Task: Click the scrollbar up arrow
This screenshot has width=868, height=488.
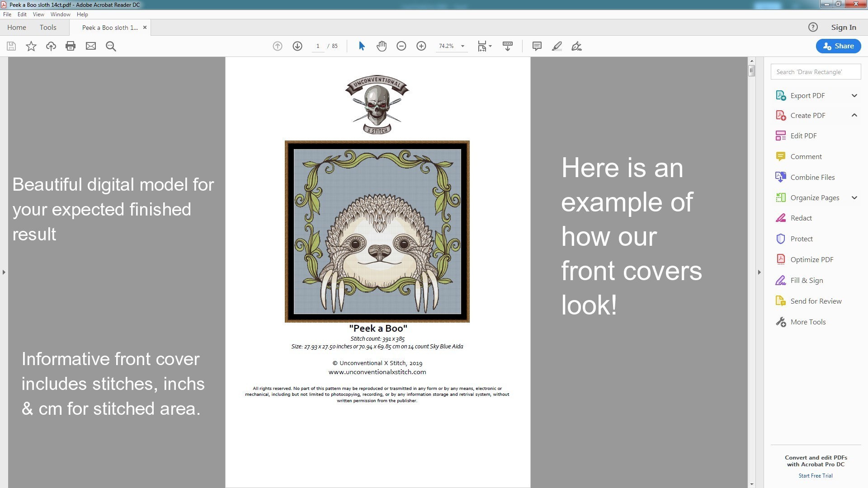Action: tap(751, 61)
